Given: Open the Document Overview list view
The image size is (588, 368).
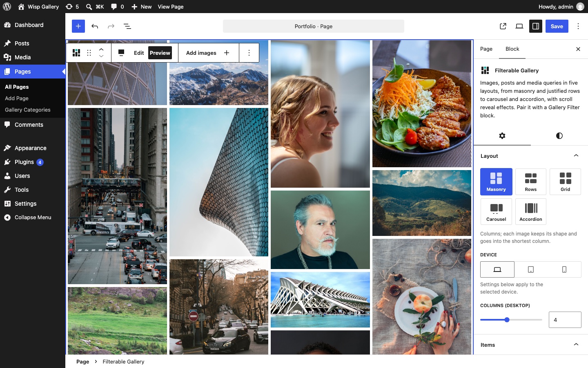Looking at the screenshot, I should (127, 26).
